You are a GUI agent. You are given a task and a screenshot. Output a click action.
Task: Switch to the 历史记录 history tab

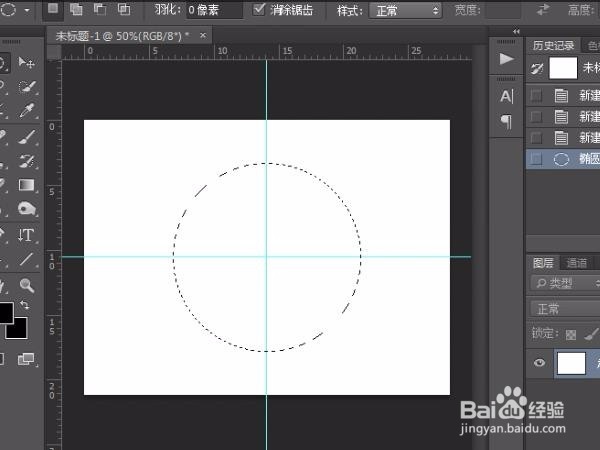[x=553, y=46]
